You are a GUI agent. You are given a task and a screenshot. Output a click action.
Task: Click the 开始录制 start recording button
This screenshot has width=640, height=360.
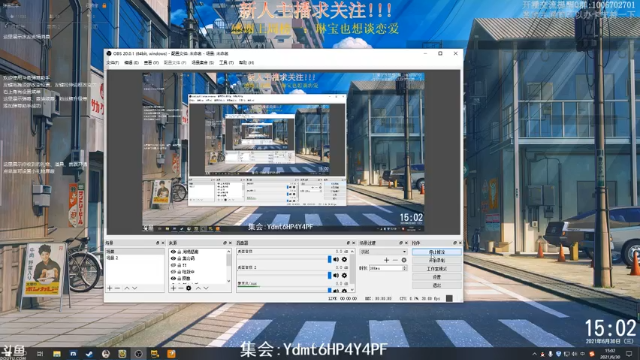pos(437,260)
